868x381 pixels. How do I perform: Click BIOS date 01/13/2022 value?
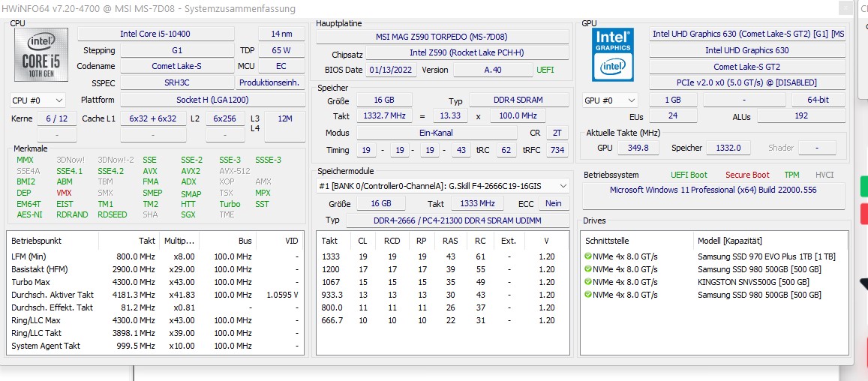tap(392, 70)
